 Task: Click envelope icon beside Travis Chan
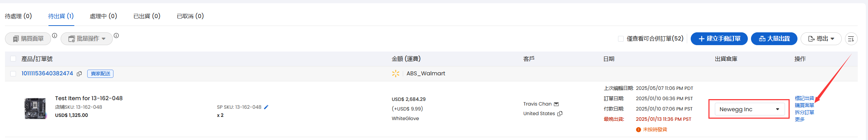[x=556, y=104]
